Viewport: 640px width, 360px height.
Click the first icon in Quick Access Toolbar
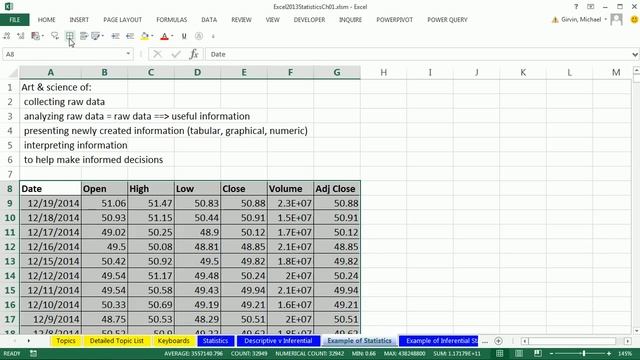(x=7, y=36)
